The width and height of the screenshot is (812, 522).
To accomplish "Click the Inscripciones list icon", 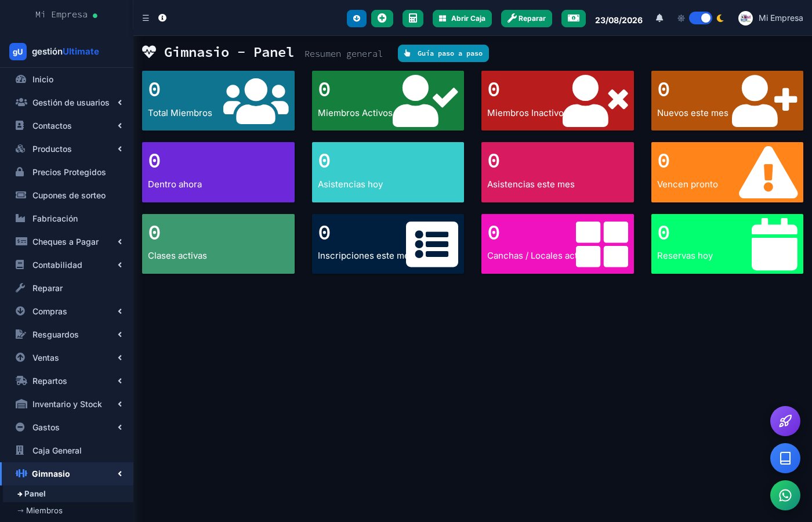I will point(432,244).
